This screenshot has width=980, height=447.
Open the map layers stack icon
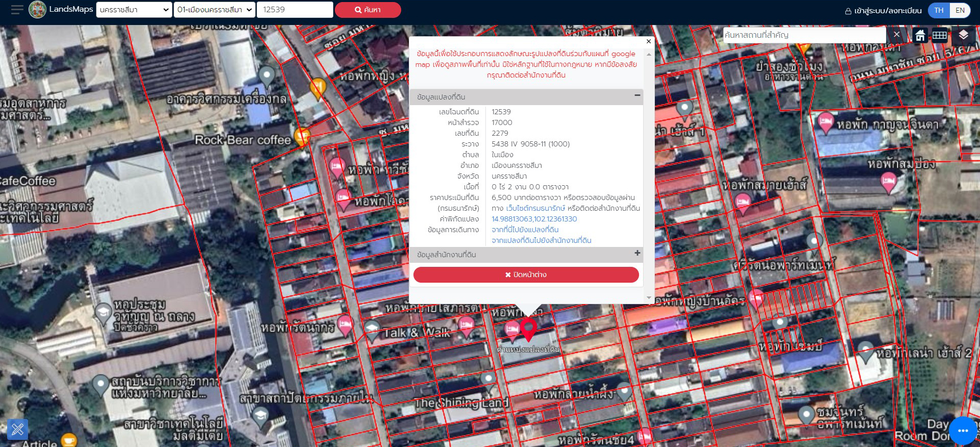tap(963, 35)
